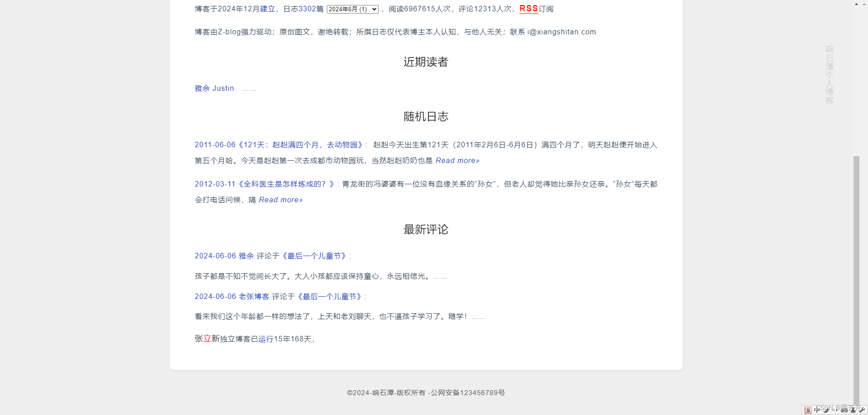Image resolution: width=868 pixels, height=415 pixels.
Task: Click Read more» after the 全科医生 excerpt
Action: (x=281, y=200)
